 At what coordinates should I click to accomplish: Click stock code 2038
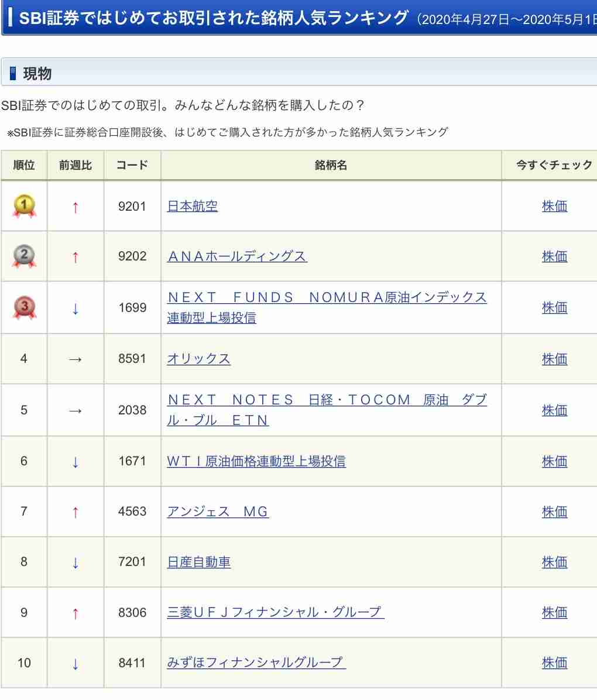tap(132, 410)
